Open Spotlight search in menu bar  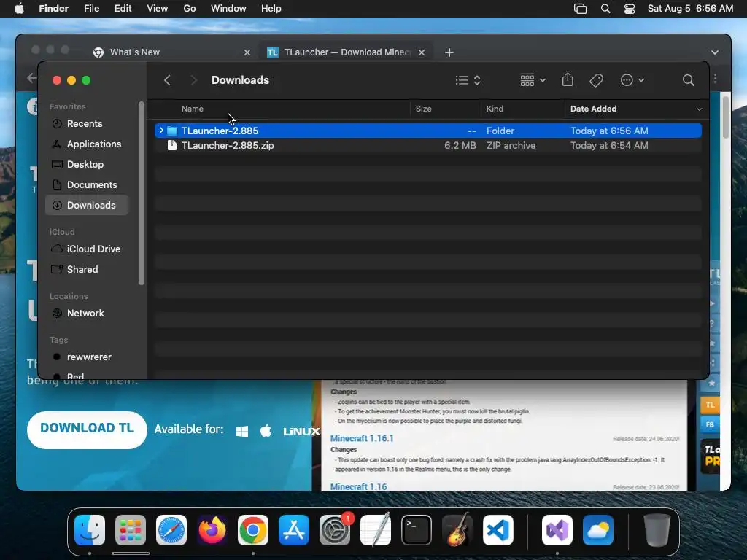click(605, 9)
